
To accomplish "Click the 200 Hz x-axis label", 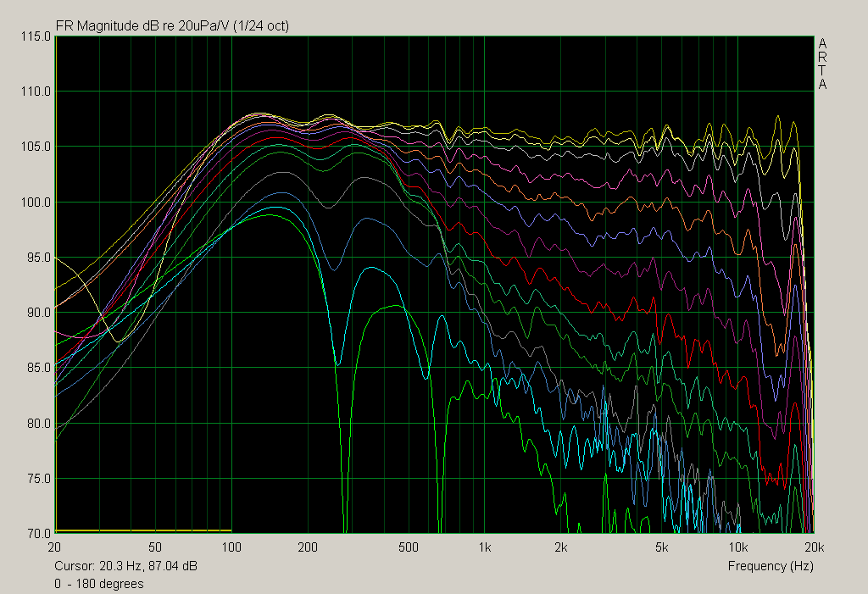I will [308, 547].
